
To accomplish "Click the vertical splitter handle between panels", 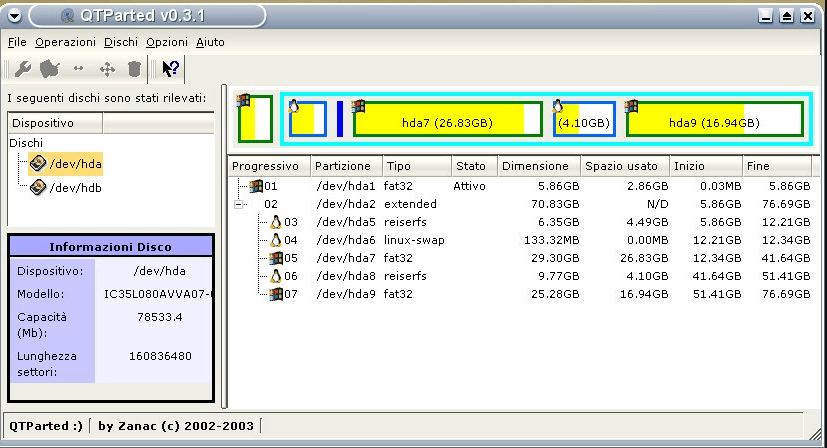I will [x=224, y=246].
